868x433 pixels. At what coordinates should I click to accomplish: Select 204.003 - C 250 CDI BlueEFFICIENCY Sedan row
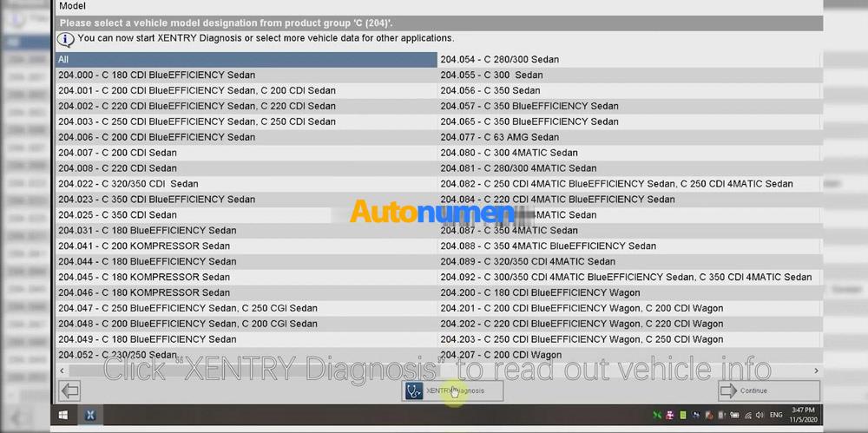(247, 121)
